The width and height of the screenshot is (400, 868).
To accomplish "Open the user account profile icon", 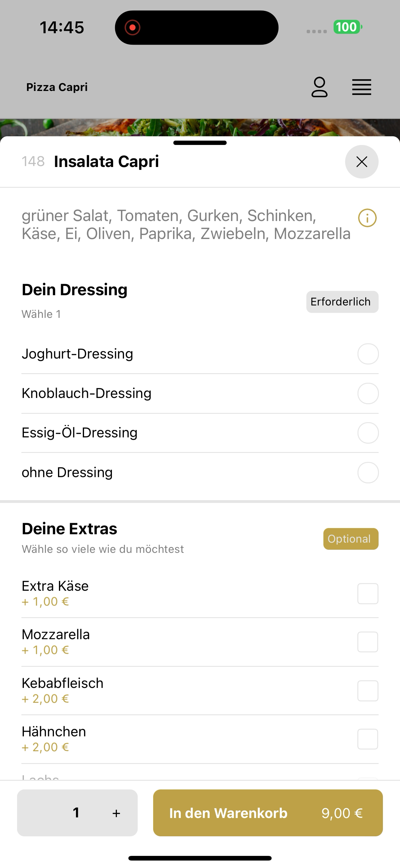I will pyautogui.click(x=319, y=87).
